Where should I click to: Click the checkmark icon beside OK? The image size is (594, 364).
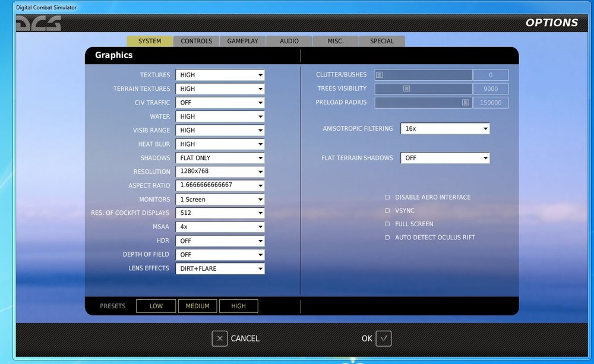point(383,338)
